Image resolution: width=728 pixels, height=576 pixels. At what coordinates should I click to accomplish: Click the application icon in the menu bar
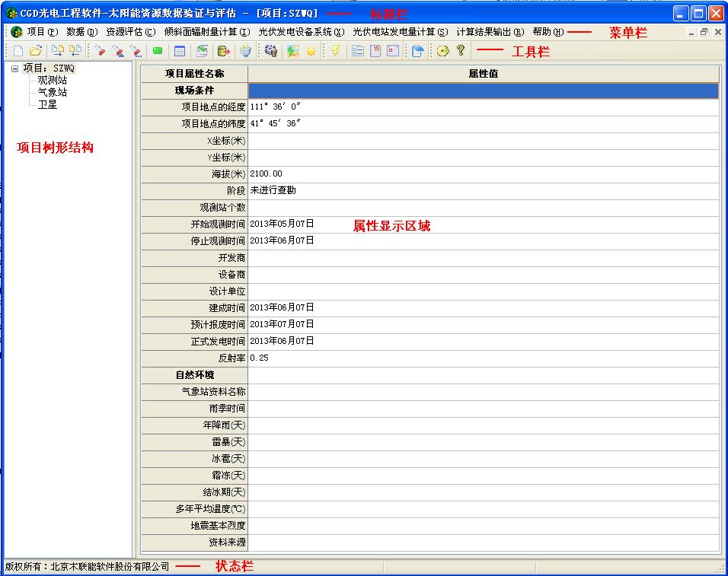click(16, 32)
